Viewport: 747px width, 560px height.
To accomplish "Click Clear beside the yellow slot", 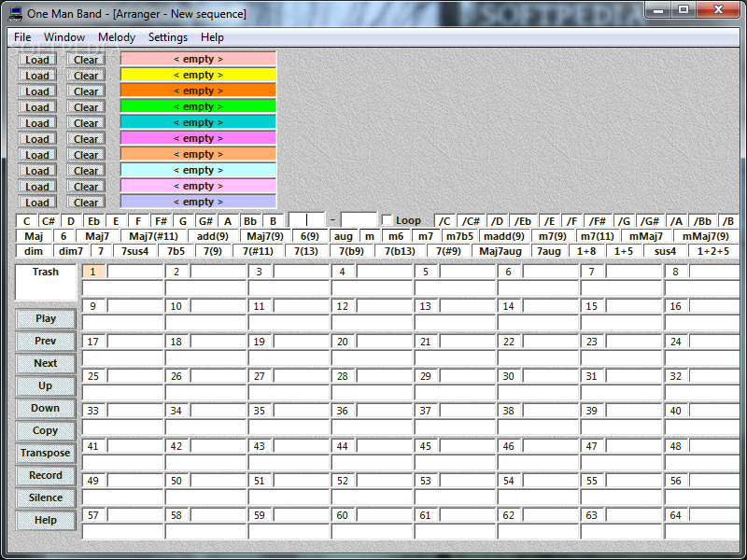I will [x=86, y=76].
